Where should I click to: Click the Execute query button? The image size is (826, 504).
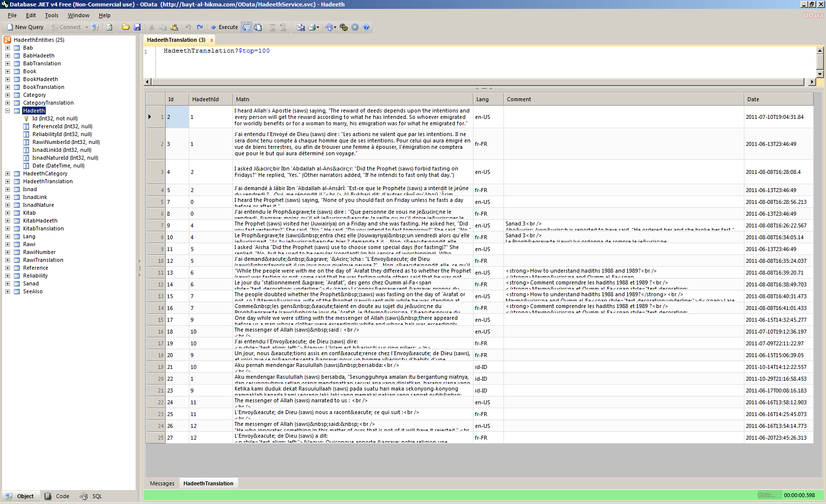224,28
